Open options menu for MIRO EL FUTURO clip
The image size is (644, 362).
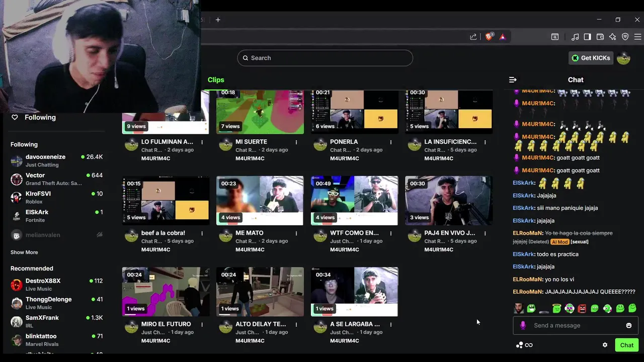(x=202, y=324)
